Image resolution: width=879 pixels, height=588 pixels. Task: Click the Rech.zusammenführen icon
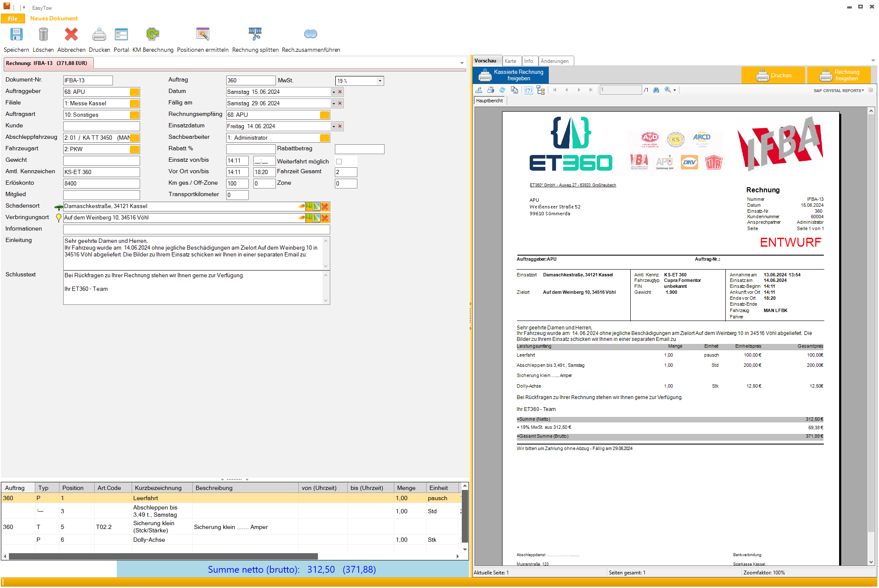(310, 34)
